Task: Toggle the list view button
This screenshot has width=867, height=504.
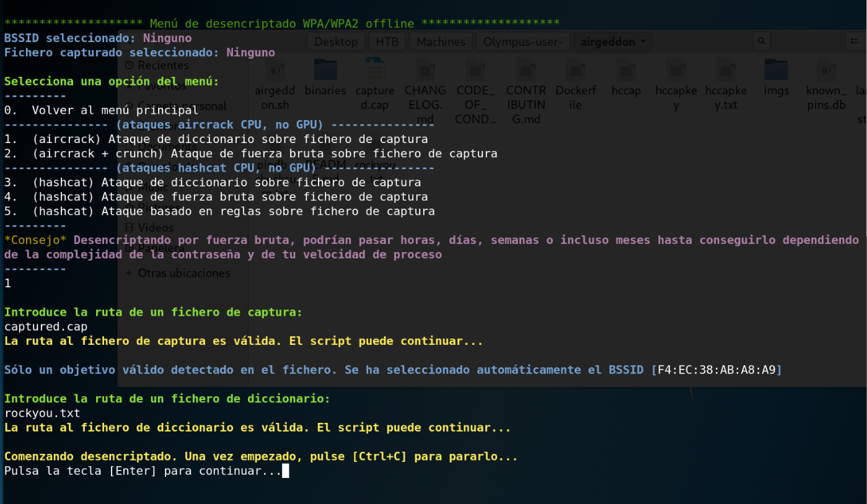Action: click(855, 41)
